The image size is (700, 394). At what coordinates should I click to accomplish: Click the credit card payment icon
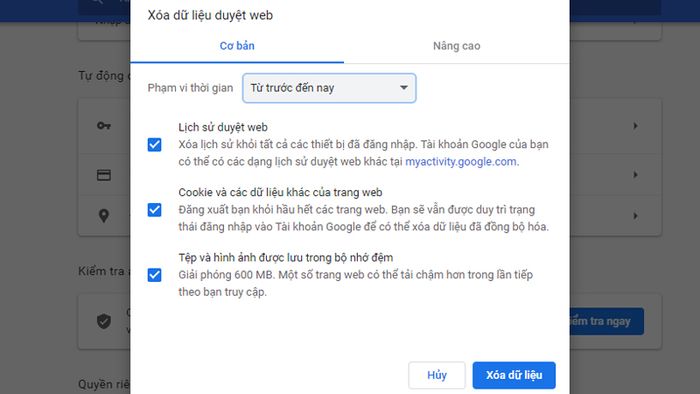(104, 175)
